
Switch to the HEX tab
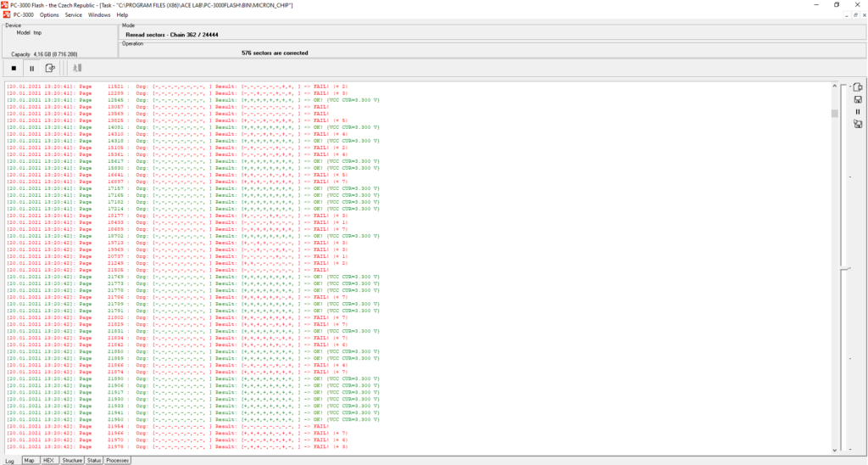[49, 460]
